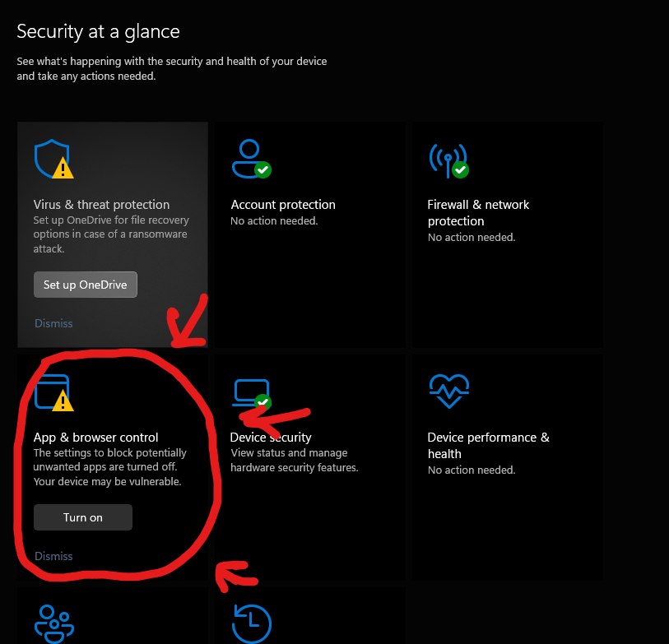Image resolution: width=669 pixels, height=644 pixels.
Task: Select the App & browser control window icon
Action: coord(53,392)
